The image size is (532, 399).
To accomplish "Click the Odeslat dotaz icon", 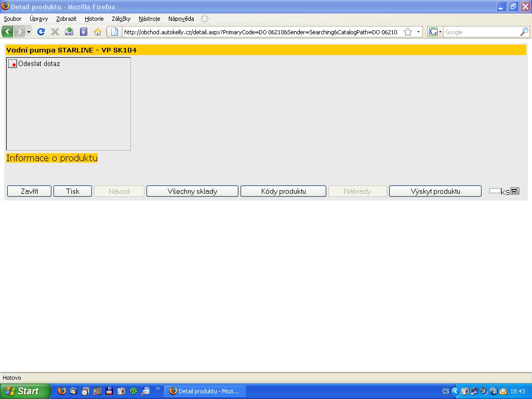I will click(x=12, y=64).
